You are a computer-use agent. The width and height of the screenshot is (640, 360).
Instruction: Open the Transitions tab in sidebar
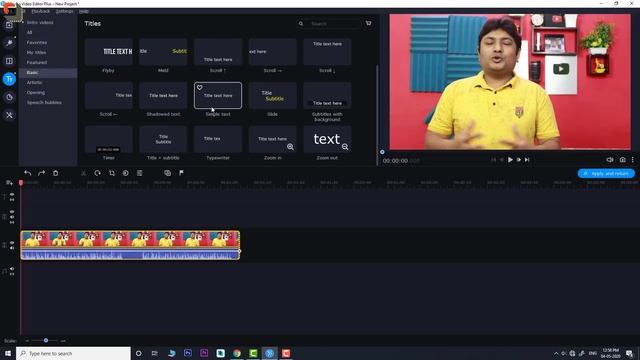pos(9,61)
